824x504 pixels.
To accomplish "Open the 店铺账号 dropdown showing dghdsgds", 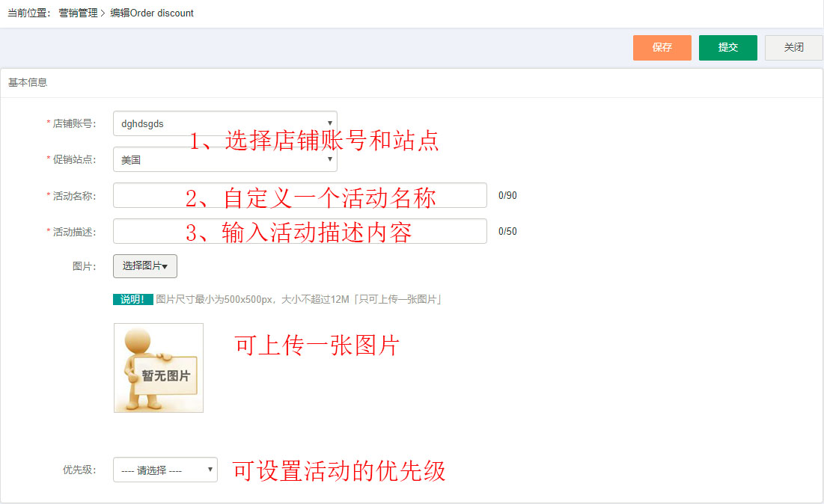I will [x=225, y=123].
